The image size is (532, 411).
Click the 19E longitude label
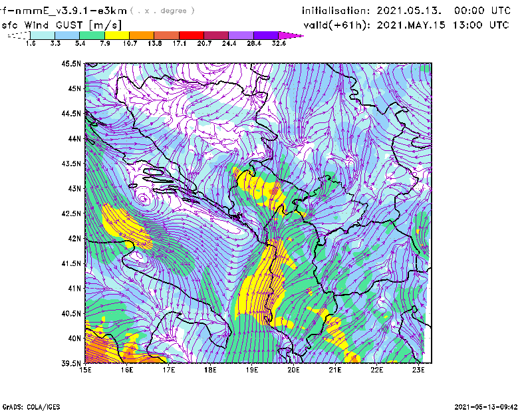pos(252,370)
